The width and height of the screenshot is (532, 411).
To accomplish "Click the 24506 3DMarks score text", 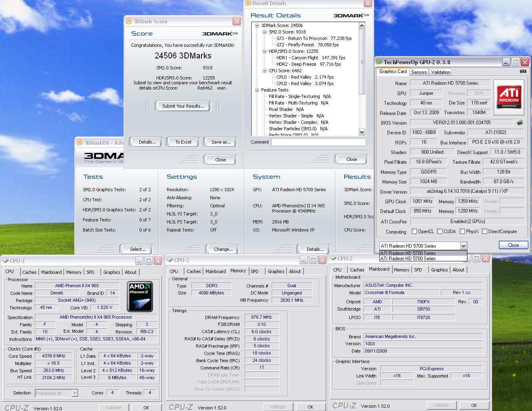I will point(183,56).
